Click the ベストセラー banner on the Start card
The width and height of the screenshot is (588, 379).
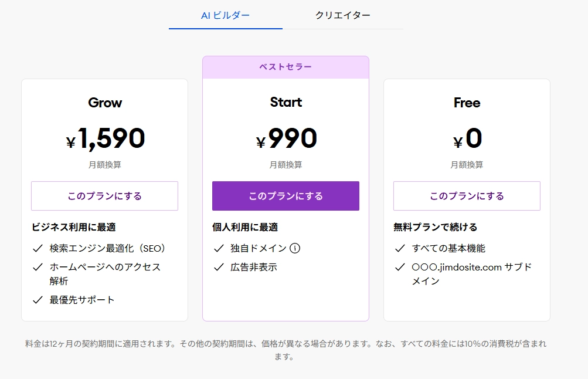tap(285, 67)
